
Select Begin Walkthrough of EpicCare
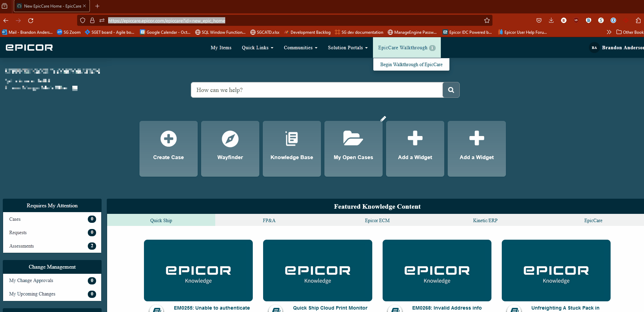tap(411, 64)
